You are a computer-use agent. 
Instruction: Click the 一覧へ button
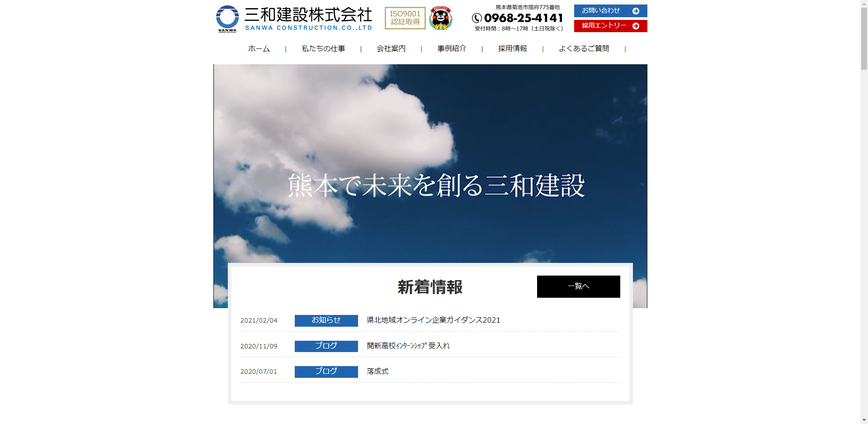pos(578,286)
